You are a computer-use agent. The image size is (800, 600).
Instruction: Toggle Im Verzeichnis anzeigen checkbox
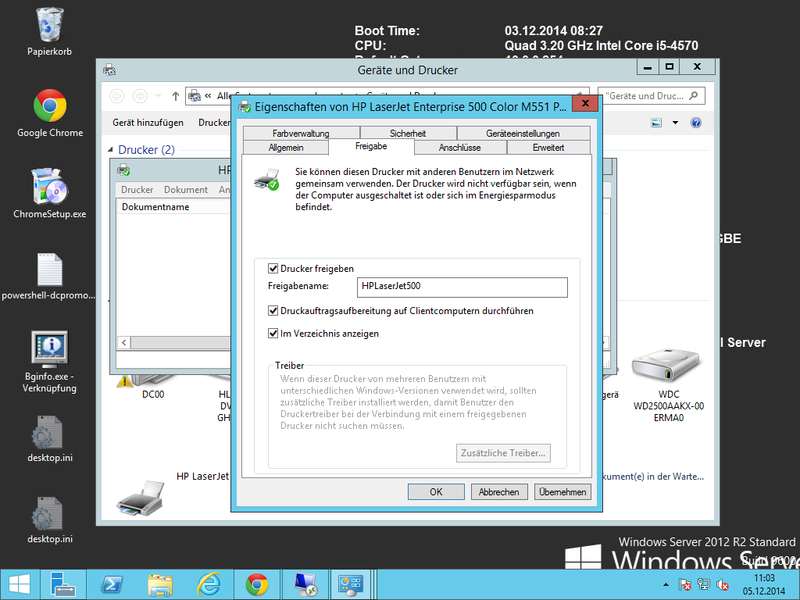coord(273,334)
